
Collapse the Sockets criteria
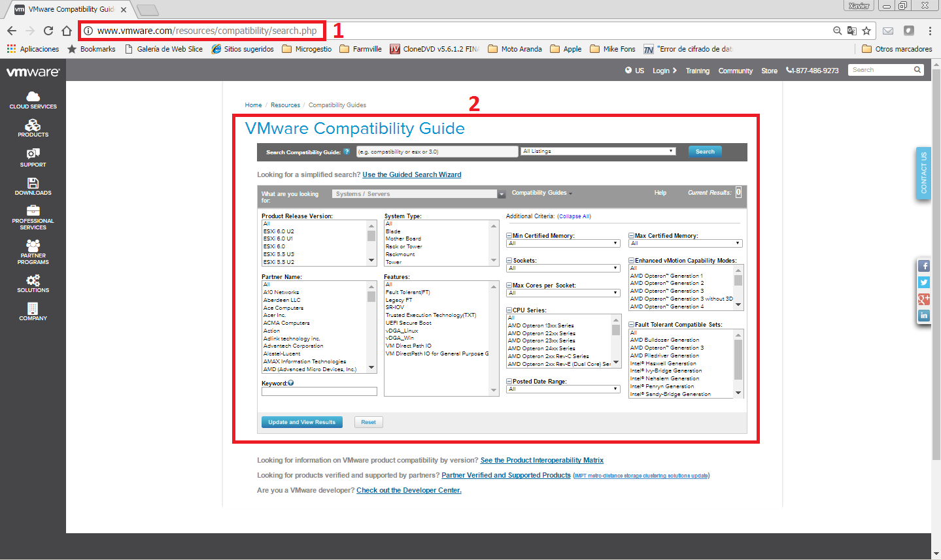click(509, 261)
